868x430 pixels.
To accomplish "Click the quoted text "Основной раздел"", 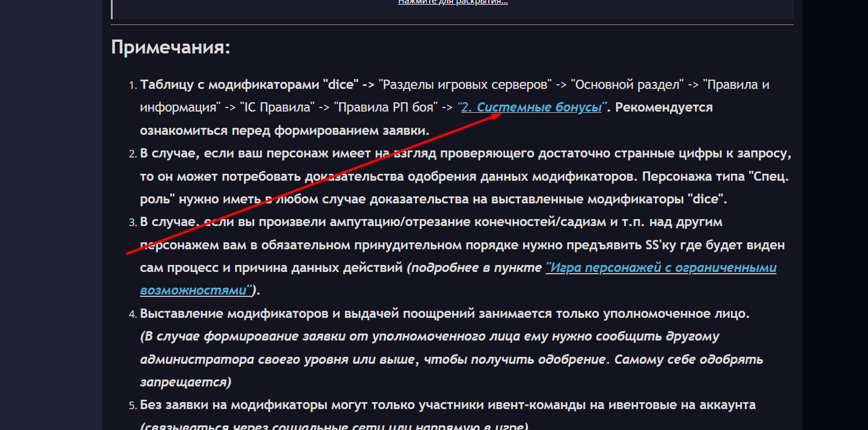I will coord(625,85).
